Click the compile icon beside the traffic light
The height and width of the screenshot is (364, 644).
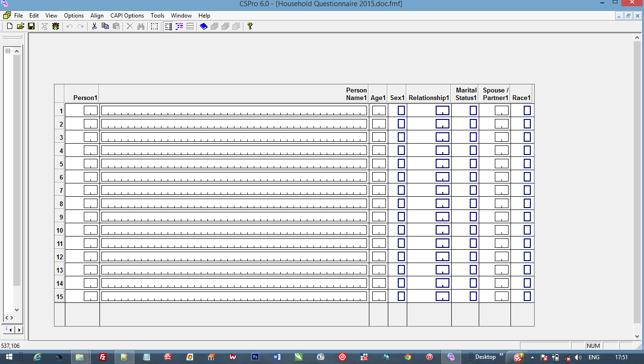(45, 26)
